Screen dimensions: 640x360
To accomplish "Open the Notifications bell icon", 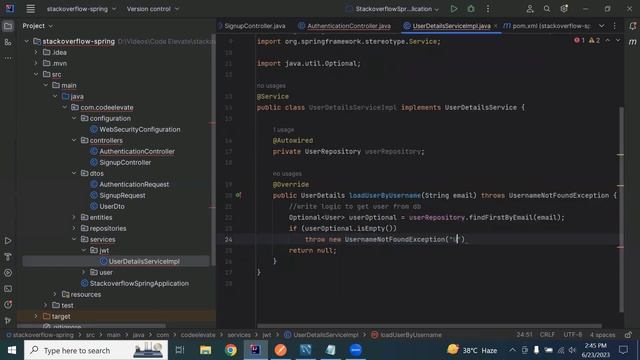I will [x=632, y=26].
